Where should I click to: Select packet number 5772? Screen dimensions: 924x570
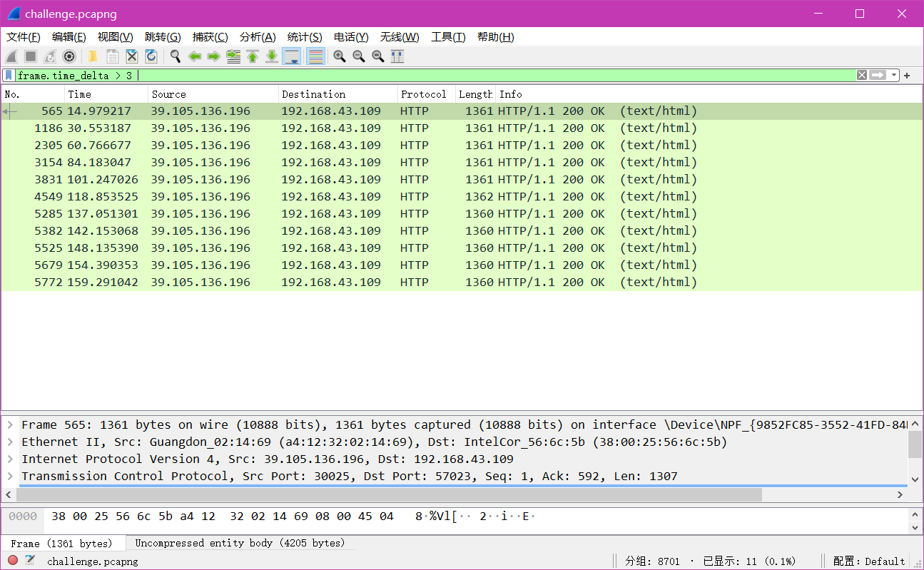pyautogui.click(x=462, y=283)
